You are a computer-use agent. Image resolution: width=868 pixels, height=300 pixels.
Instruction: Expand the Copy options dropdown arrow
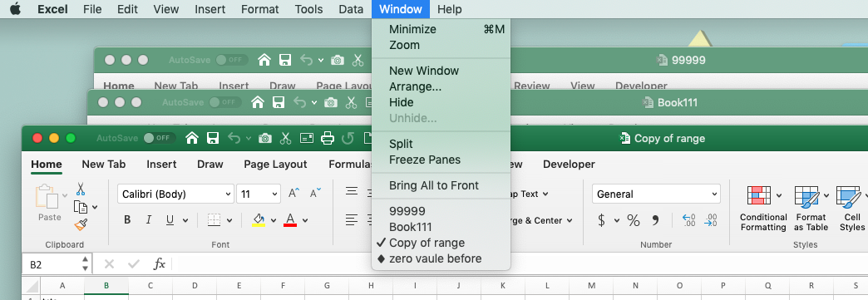(95, 207)
